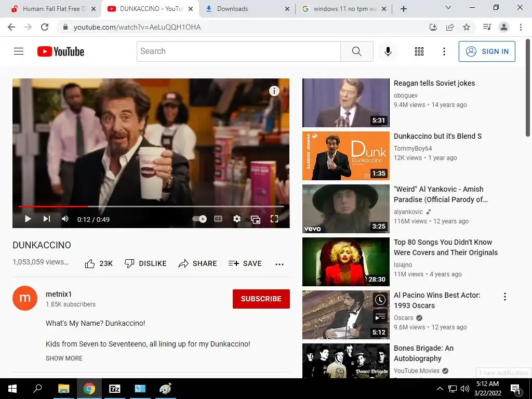
Task: Subscribe to the metnix1 channel
Action: (261, 299)
